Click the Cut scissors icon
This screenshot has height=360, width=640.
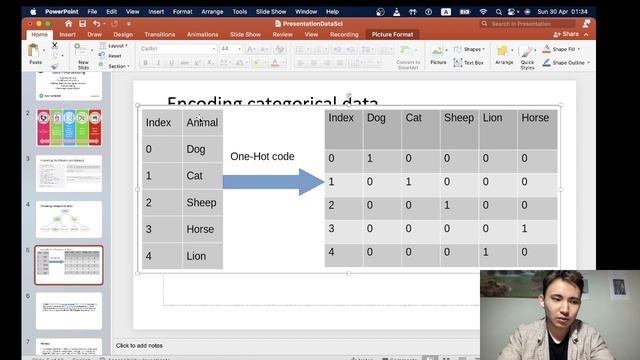(55, 45)
